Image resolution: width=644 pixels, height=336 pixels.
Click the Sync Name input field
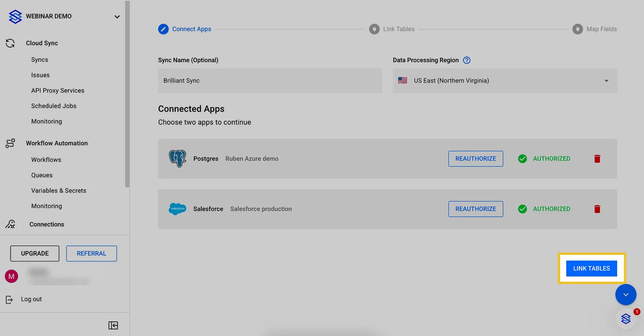tap(270, 81)
